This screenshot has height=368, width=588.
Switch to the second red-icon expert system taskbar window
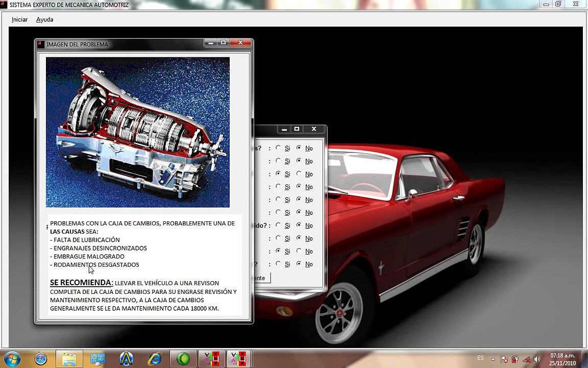click(238, 359)
